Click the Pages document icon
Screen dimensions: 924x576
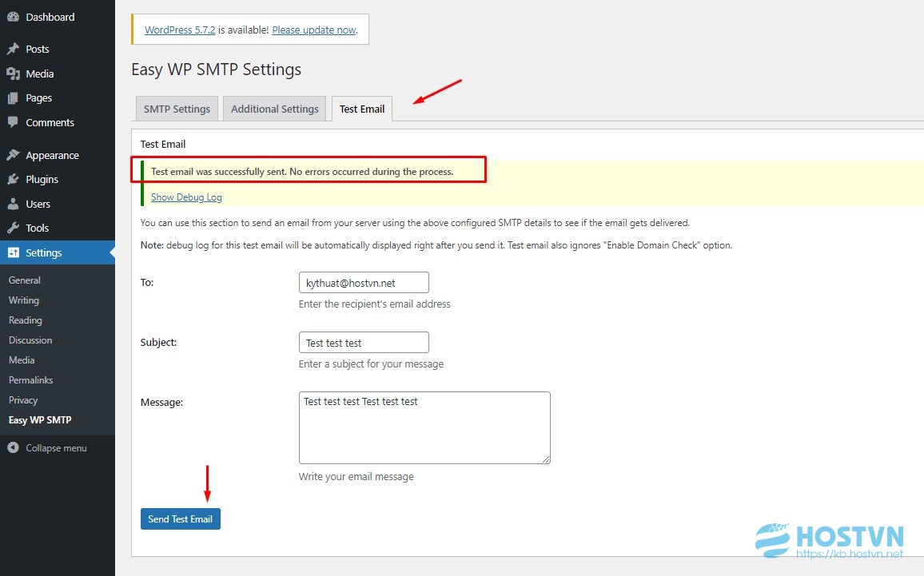coord(13,97)
